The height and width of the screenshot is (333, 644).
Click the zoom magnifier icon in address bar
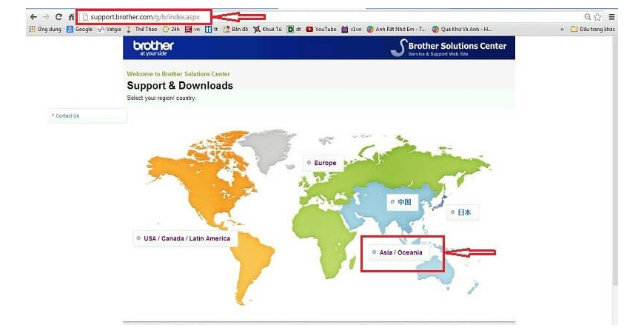click(588, 17)
